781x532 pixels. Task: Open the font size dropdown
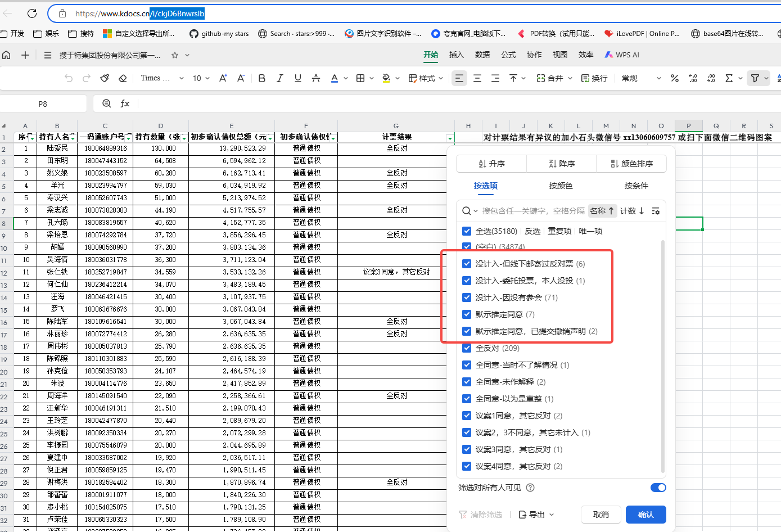(x=201, y=78)
